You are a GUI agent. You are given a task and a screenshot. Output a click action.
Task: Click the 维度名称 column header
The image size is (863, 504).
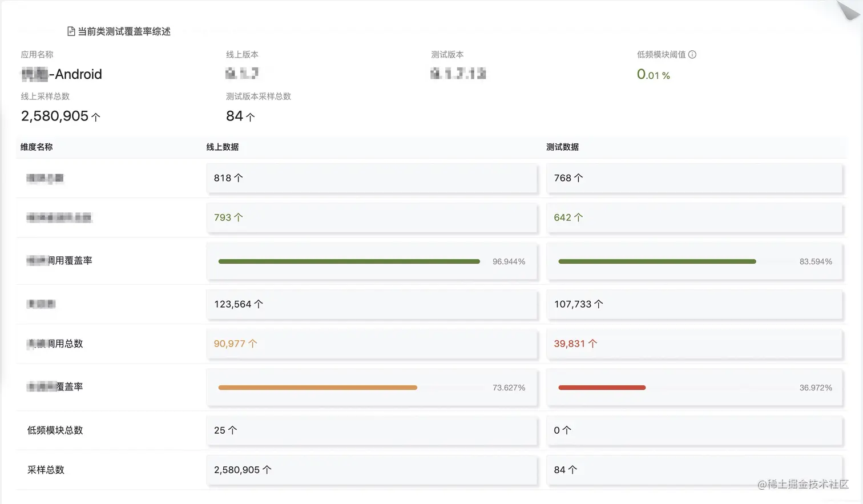click(37, 147)
